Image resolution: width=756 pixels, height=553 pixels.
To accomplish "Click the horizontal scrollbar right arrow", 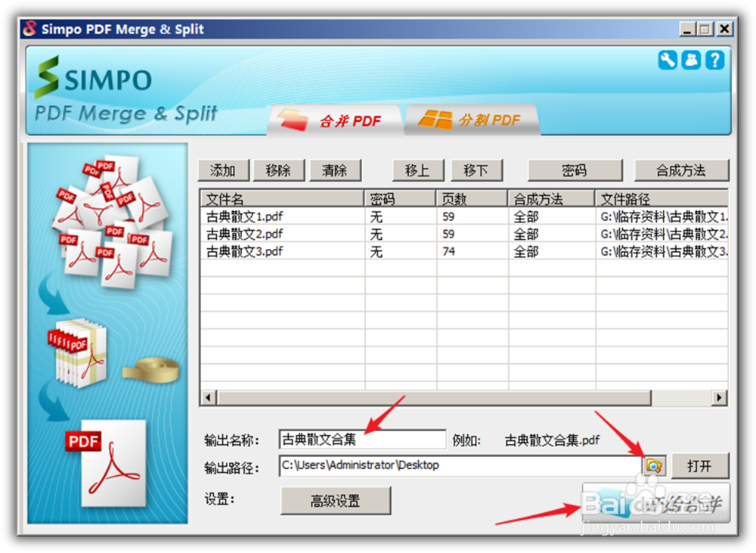I will tap(720, 398).
